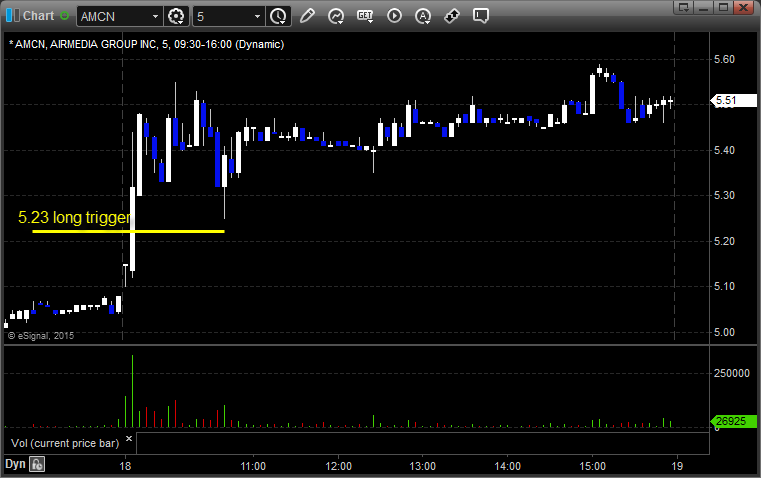This screenshot has height=478, width=761.
Task: Click the tallest green volume bar
Action: point(132,391)
